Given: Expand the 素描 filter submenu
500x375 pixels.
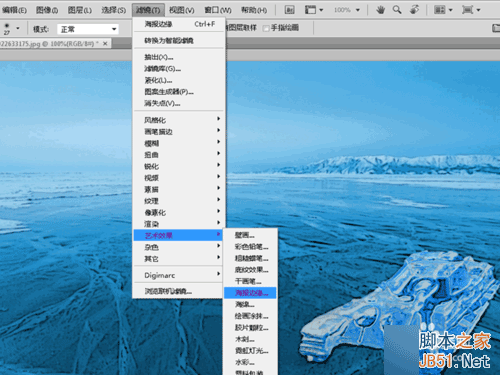Looking at the screenshot, I should coord(178,189).
